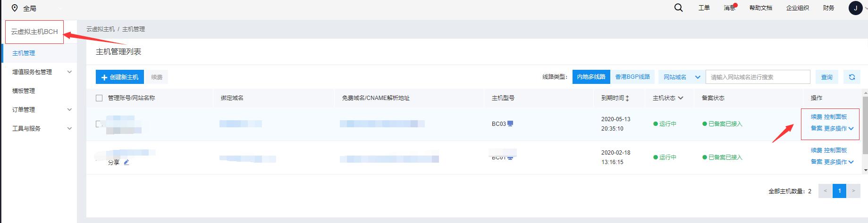The width and height of the screenshot is (868, 223).
Task: Click the 创建新主机 button
Action: pos(119,77)
